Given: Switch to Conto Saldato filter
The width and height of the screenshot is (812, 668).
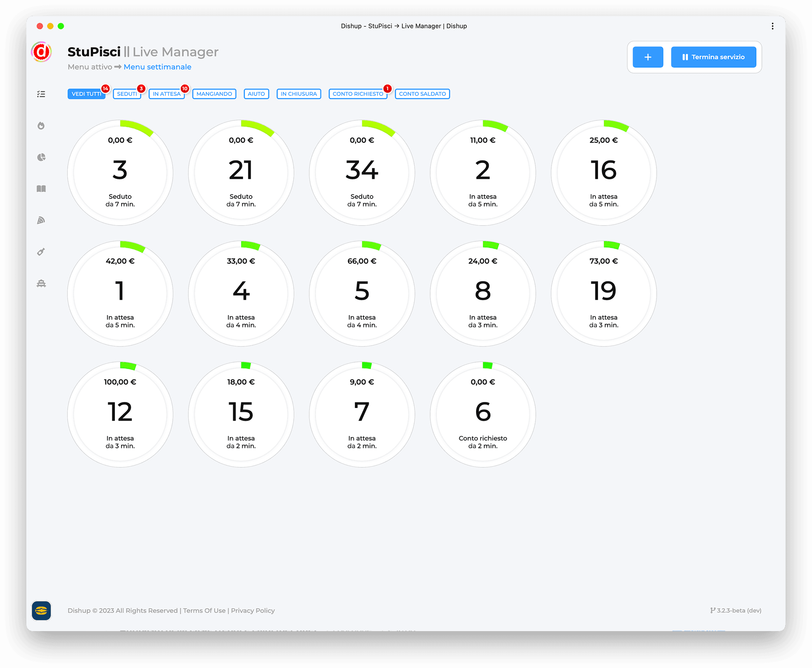Looking at the screenshot, I should (x=422, y=94).
